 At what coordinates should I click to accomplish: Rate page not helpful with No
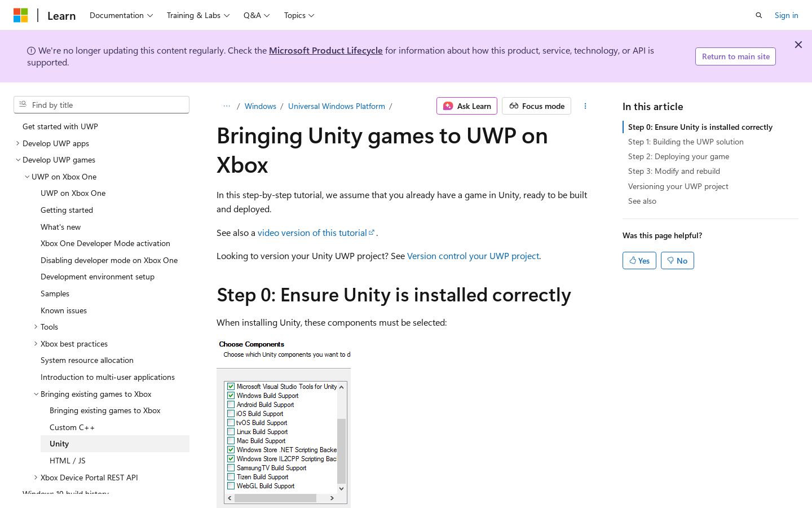coord(677,261)
